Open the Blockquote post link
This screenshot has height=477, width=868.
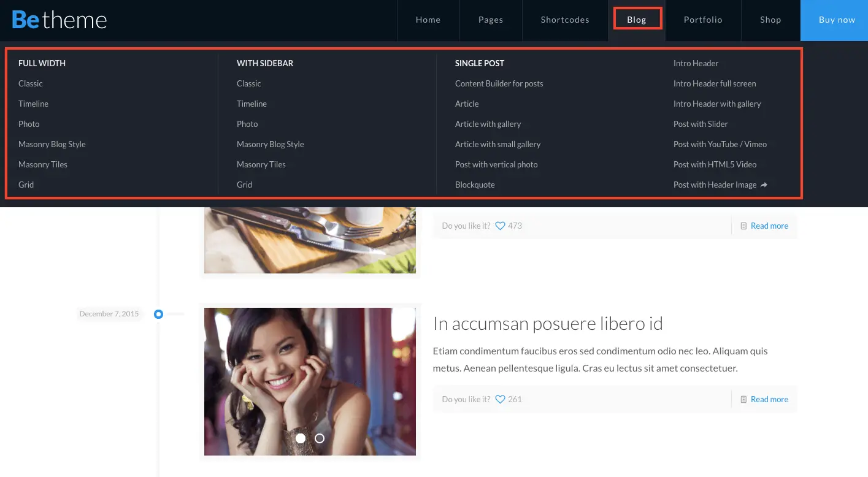click(x=475, y=185)
